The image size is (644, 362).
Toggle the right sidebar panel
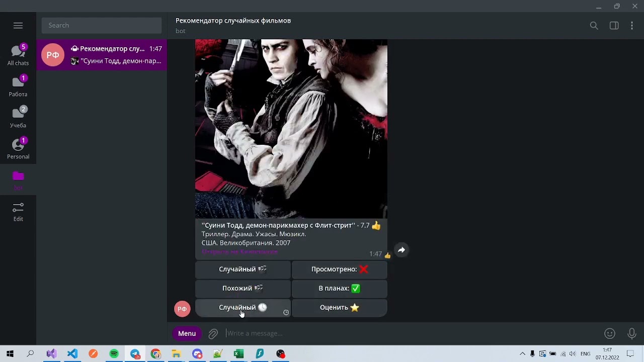pos(614,26)
